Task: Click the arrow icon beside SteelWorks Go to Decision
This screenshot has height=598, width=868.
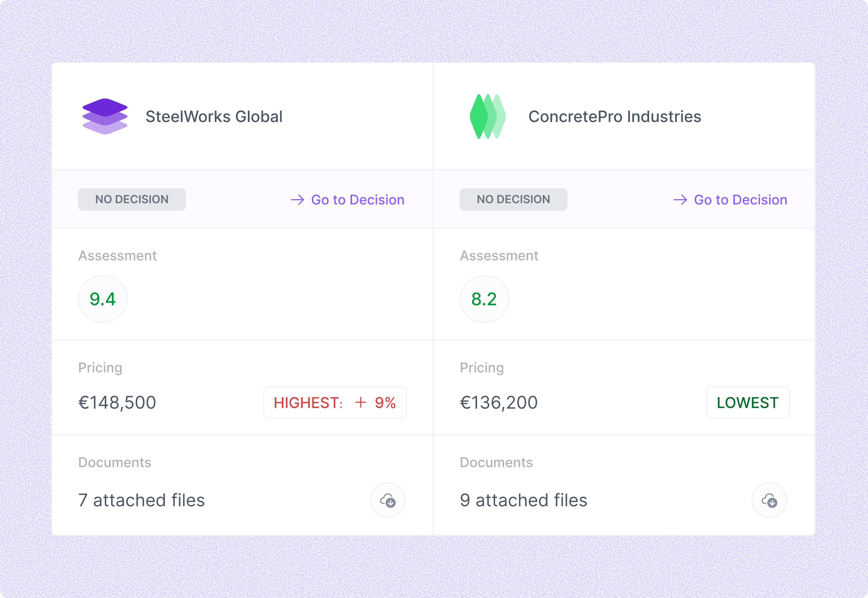Action: tap(297, 200)
